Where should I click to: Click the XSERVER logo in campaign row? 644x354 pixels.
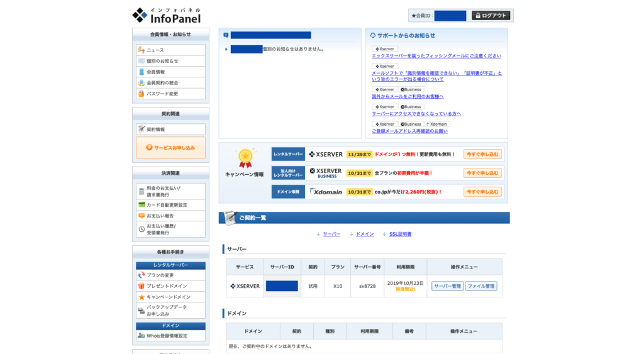(x=326, y=155)
